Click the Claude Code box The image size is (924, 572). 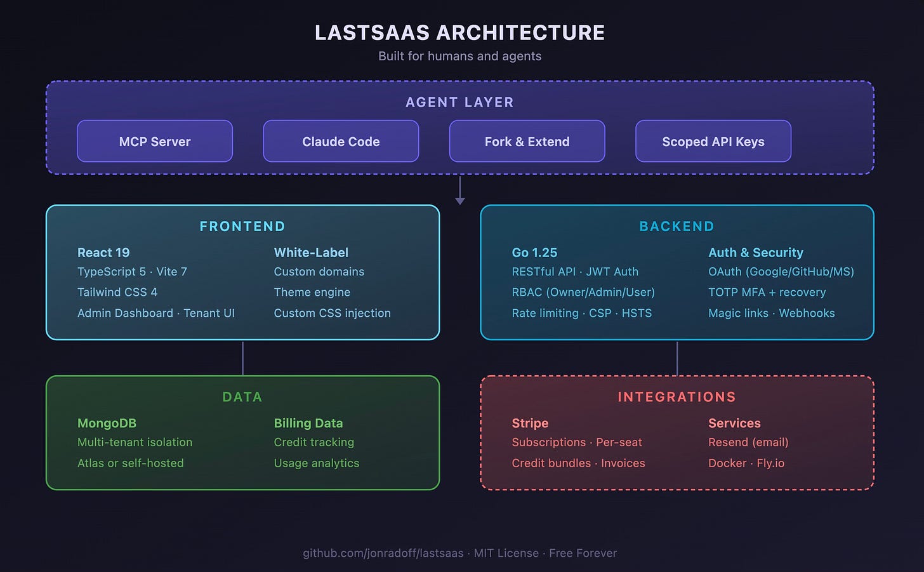[x=341, y=141]
